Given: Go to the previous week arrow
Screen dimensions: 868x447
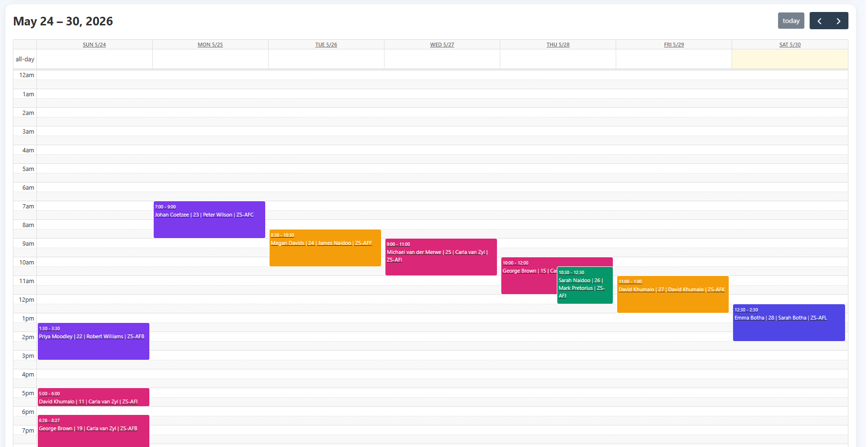Looking at the screenshot, I should point(819,21).
